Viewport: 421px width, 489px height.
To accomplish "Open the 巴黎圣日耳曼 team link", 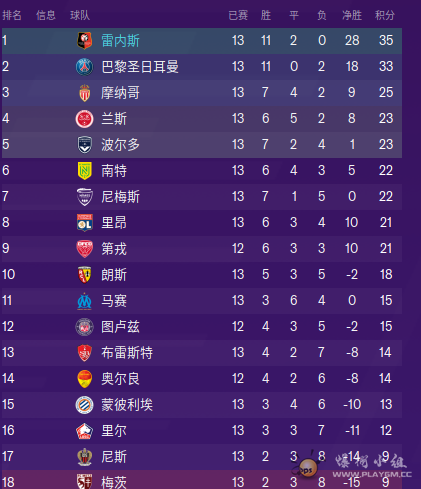I will [140, 67].
